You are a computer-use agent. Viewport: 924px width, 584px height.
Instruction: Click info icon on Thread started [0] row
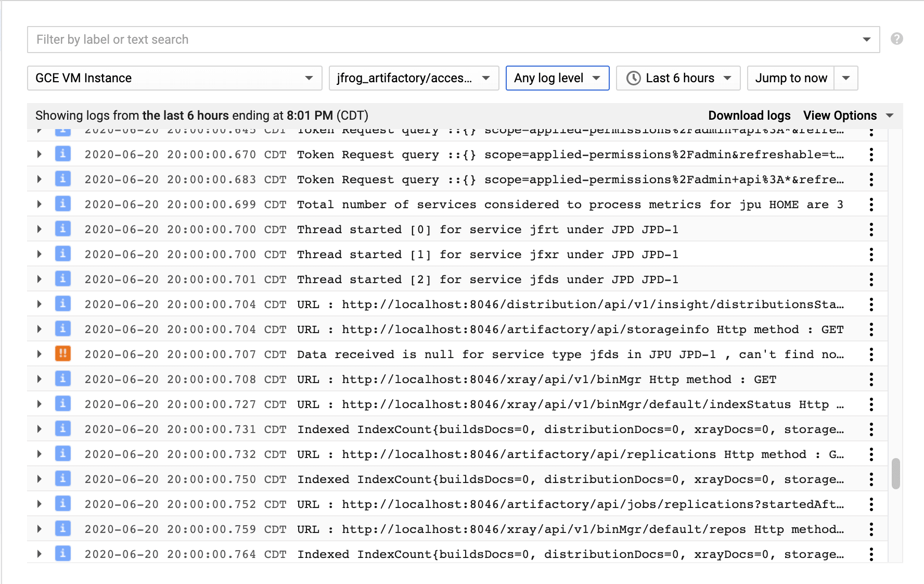pyautogui.click(x=63, y=229)
